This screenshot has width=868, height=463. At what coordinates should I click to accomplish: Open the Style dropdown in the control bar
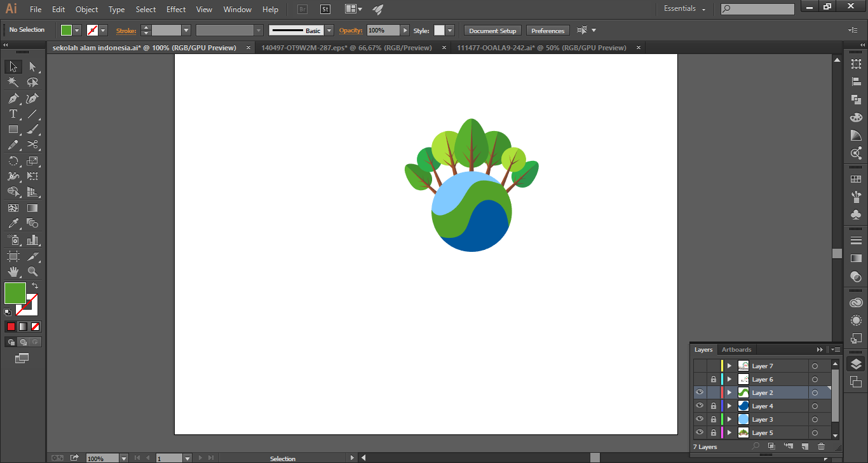[x=449, y=30]
